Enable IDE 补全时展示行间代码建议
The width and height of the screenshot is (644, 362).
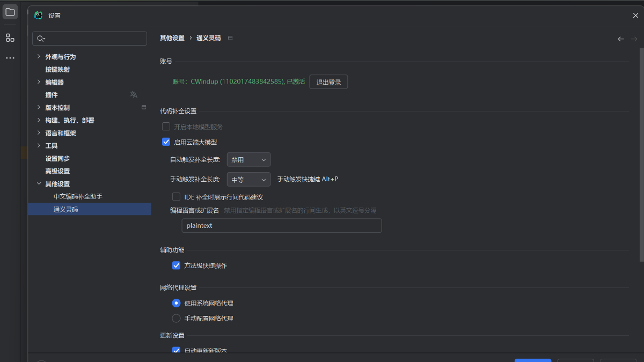tap(176, 197)
